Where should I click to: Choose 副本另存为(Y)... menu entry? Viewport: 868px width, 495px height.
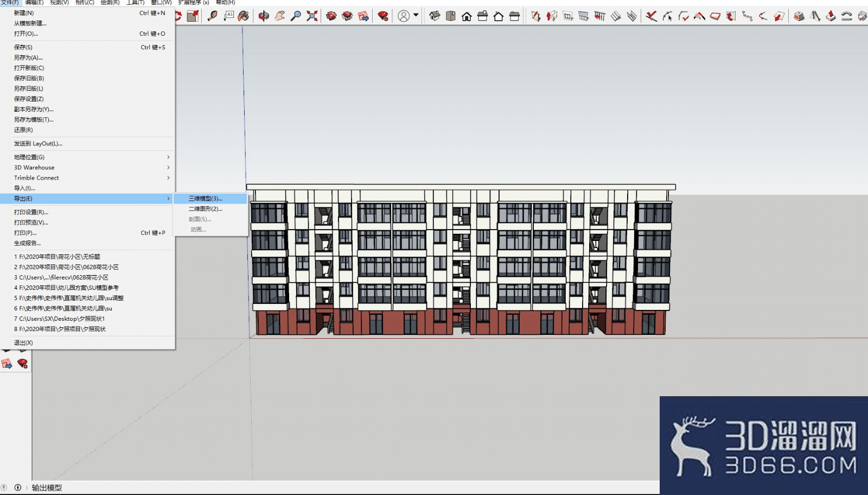(87, 109)
